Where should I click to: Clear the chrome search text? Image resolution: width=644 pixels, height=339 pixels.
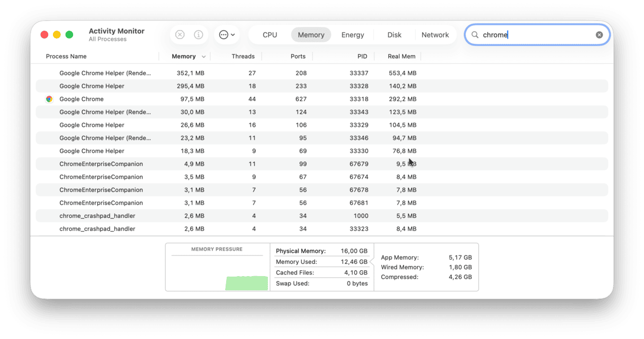click(599, 35)
